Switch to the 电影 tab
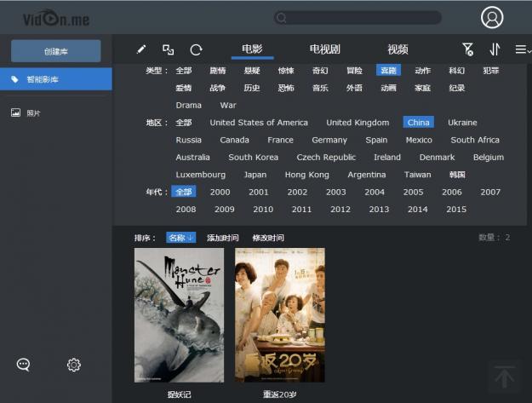 tap(252, 49)
